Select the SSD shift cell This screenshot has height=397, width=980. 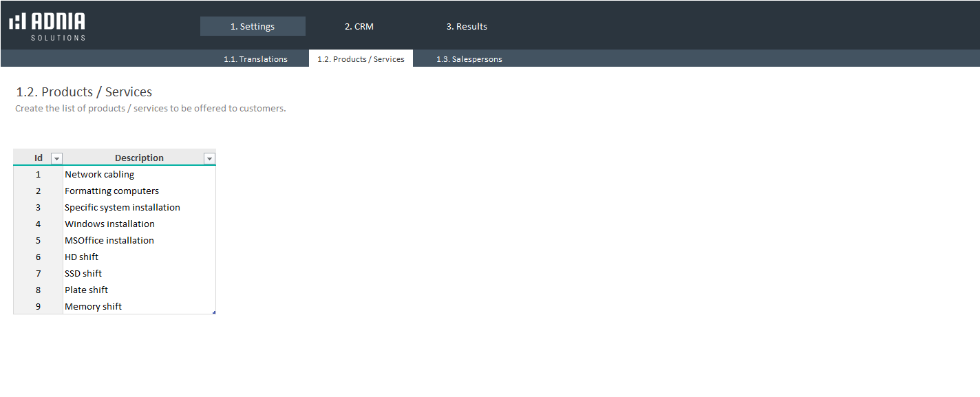[83, 274]
